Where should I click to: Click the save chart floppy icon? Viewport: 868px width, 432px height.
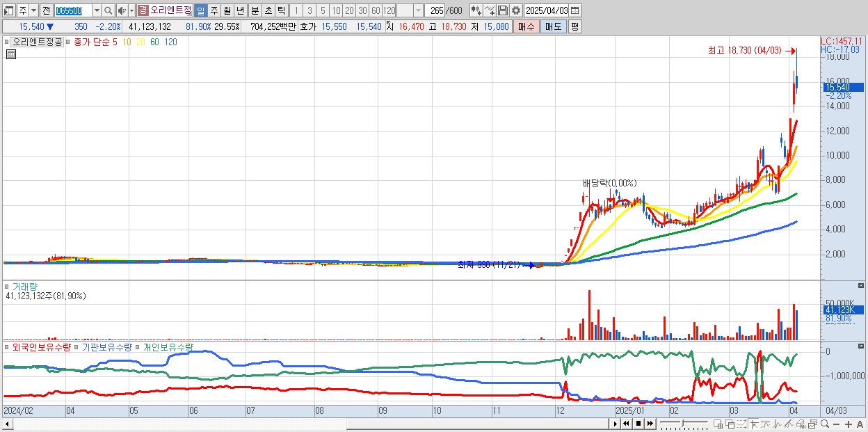(502, 10)
